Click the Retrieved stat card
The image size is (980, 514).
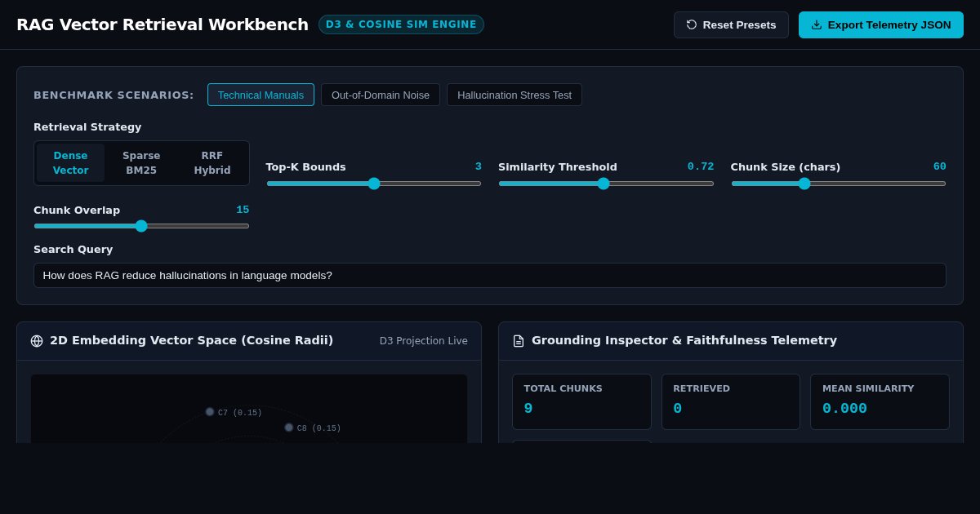(731, 401)
